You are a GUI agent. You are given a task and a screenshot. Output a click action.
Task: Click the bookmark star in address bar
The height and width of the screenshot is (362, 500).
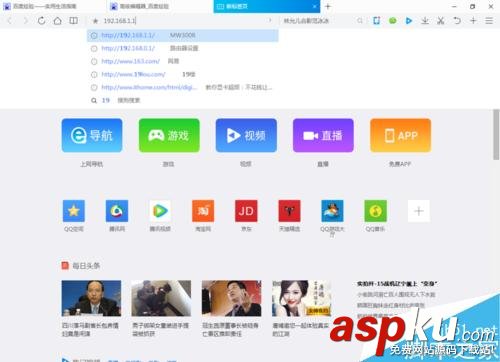point(95,21)
